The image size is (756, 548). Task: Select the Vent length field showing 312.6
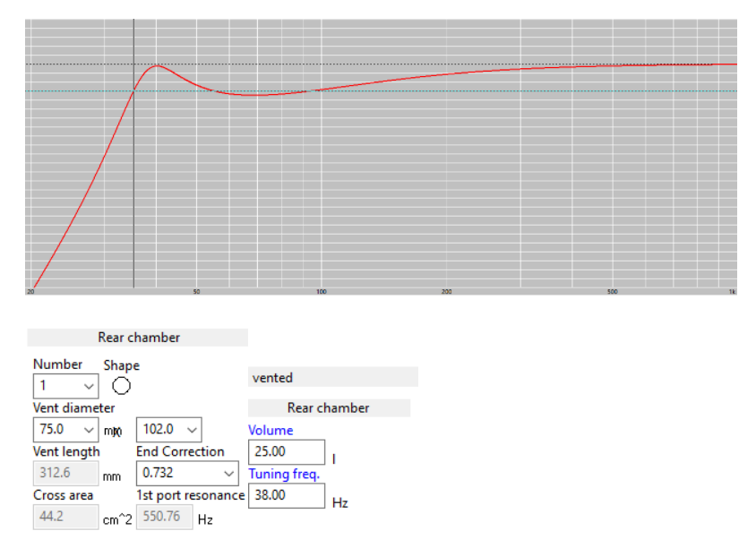[65, 473]
